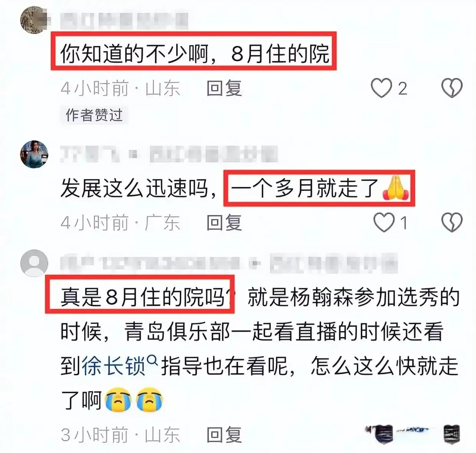Click the search icon beside 徐长锁
The image size is (476, 453).
click(x=152, y=360)
